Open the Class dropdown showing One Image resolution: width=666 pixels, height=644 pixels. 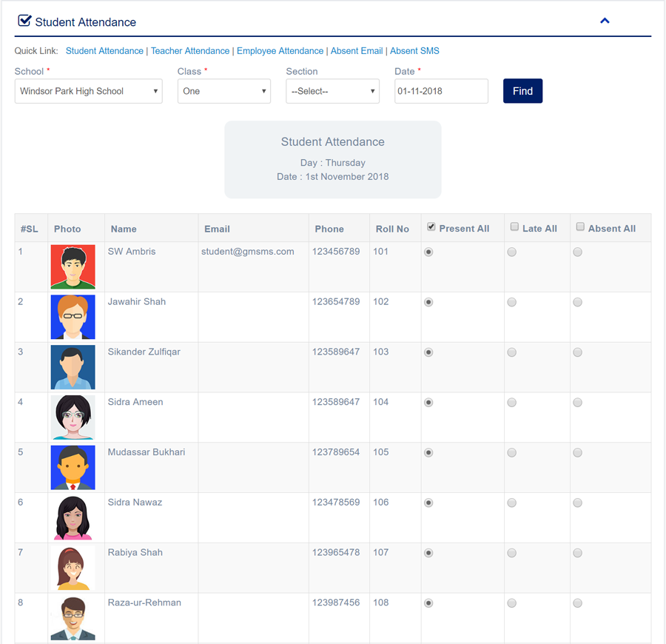(x=223, y=91)
